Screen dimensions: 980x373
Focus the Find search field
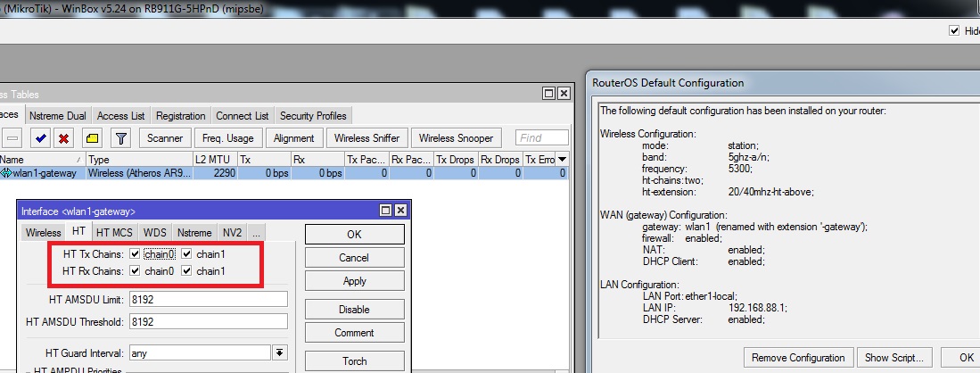542,137
